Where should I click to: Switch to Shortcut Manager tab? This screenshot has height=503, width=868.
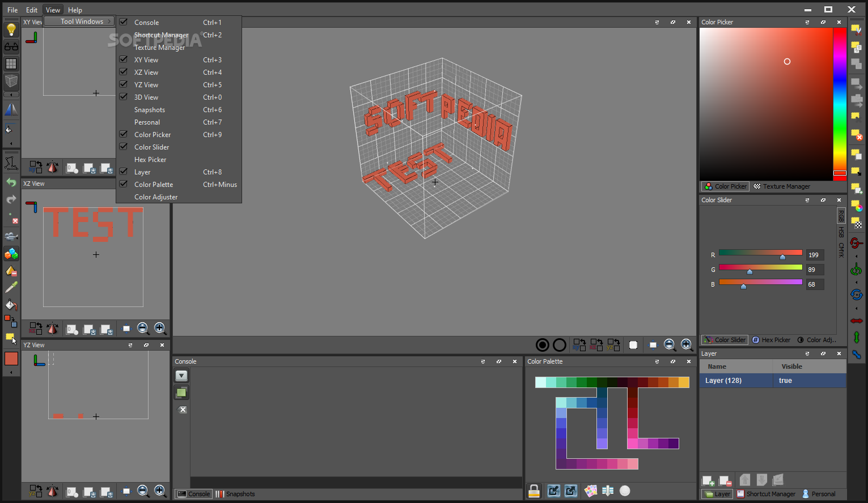coord(766,494)
